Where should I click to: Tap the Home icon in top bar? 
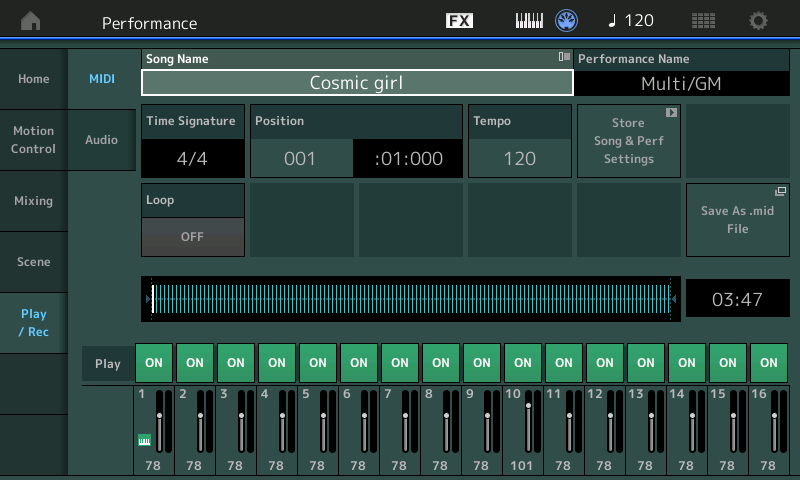click(x=31, y=21)
